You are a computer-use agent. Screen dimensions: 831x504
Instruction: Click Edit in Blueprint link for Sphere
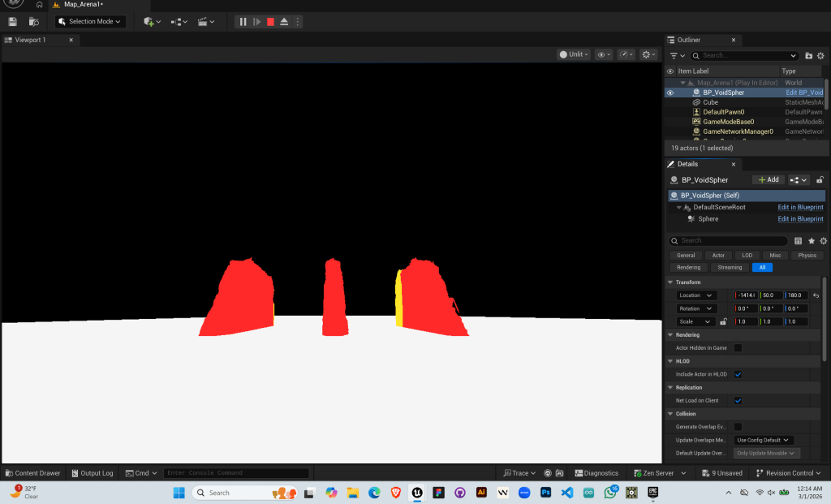(x=800, y=219)
